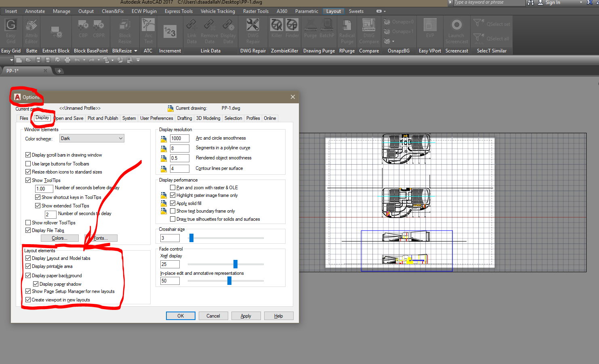Expand the BlkResize panel arrow
Viewport: 599px width, 364px height.
click(136, 51)
